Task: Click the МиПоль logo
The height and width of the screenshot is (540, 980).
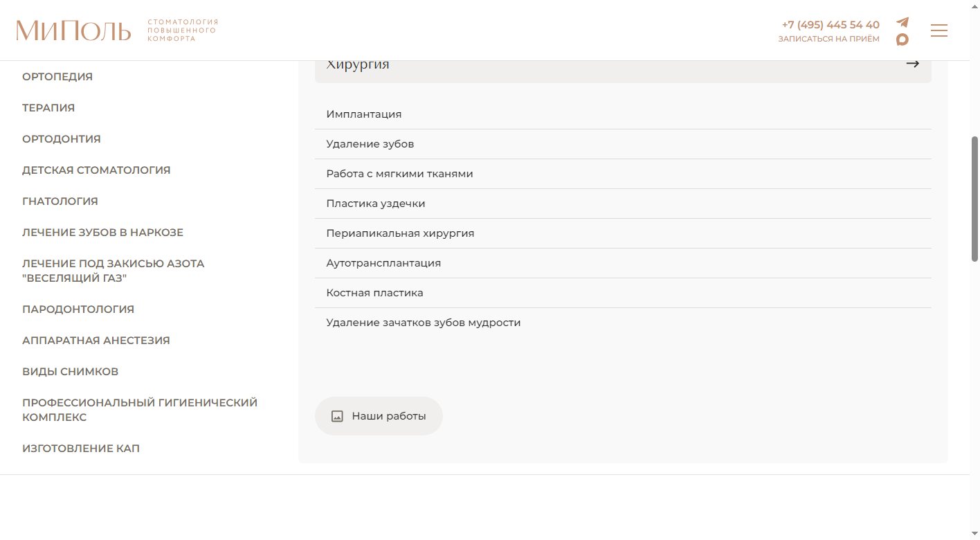Action: (73, 30)
